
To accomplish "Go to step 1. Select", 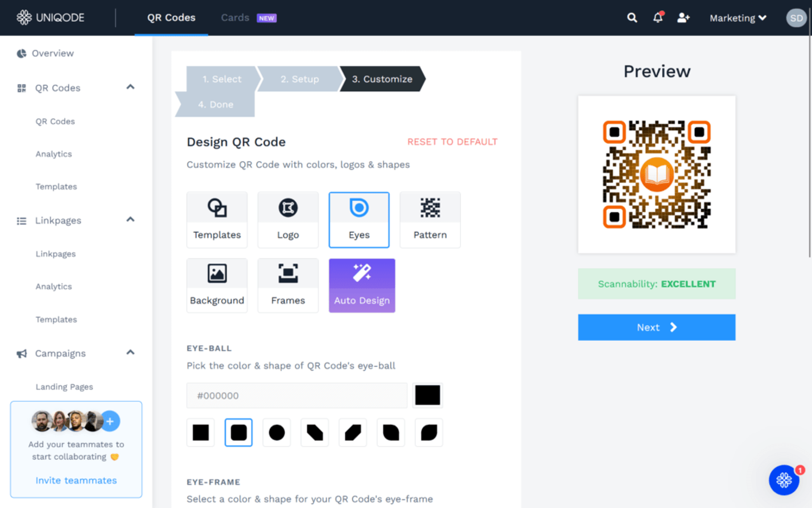I will [x=222, y=79].
